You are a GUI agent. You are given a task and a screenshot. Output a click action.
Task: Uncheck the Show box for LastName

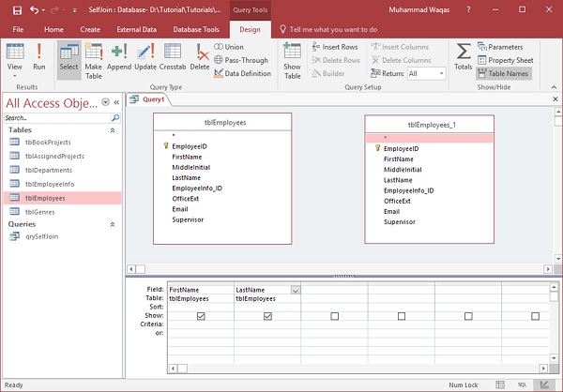[268, 316]
